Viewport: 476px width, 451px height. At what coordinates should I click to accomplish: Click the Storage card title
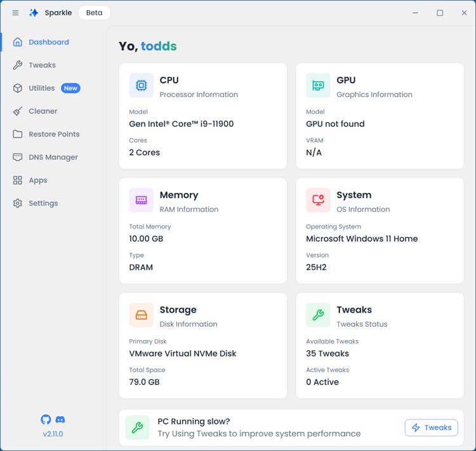click(178, 310)
